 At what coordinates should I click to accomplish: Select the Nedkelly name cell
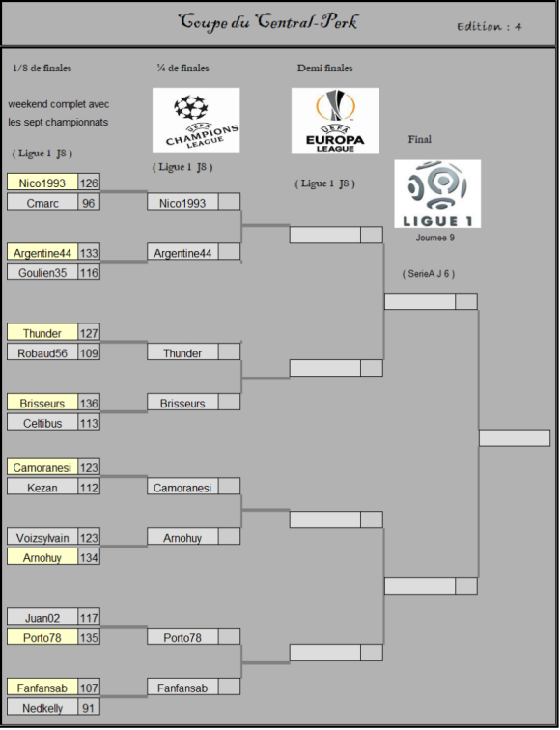point(42,707)
